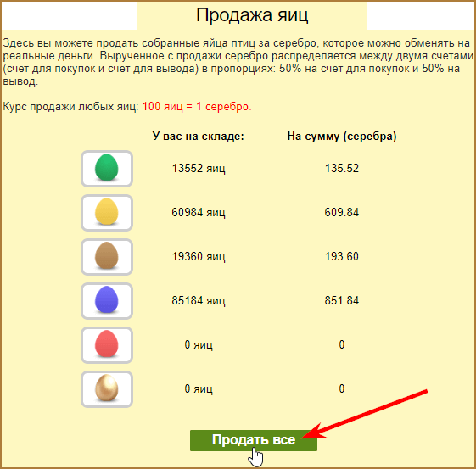The image size is (476, 469).
Task: Select the silver amount 609.84
Action: (342, 212)
